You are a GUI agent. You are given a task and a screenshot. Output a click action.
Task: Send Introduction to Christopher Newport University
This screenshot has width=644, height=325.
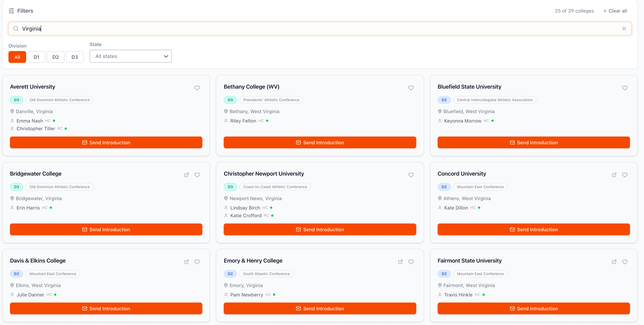click(x=320, y=229)
